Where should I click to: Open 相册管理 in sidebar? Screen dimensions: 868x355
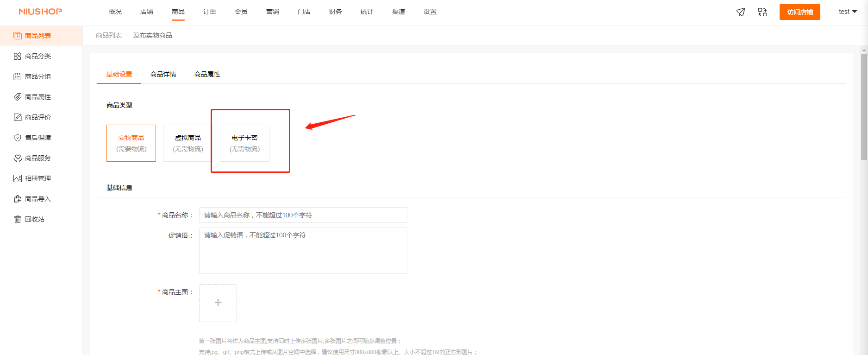pyautogui.click(x=41, y=178)
